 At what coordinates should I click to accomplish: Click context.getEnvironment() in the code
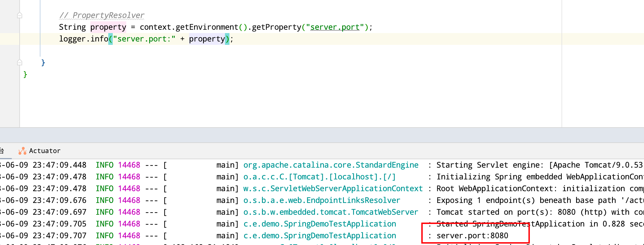point(193,27)
